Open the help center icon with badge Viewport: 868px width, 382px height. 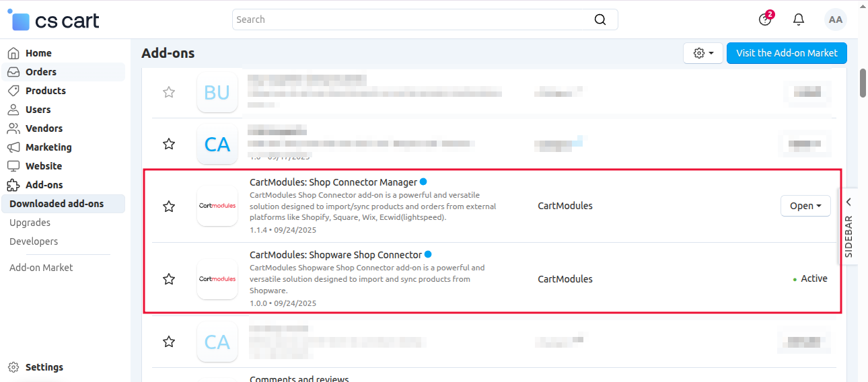[x=765, y=19]
